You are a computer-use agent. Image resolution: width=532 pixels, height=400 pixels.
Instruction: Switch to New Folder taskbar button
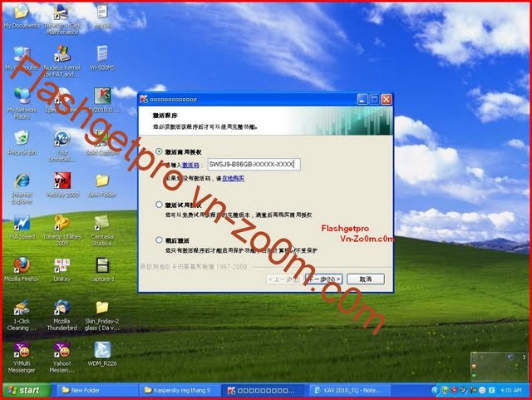coord(96,391)
